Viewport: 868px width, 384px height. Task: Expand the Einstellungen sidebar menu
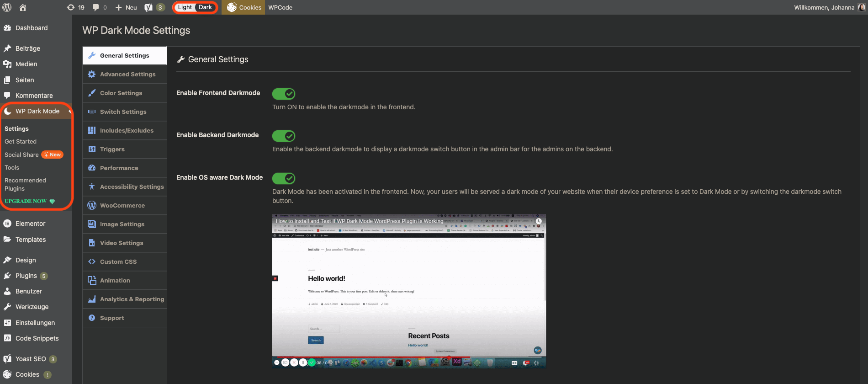(35, 323)
